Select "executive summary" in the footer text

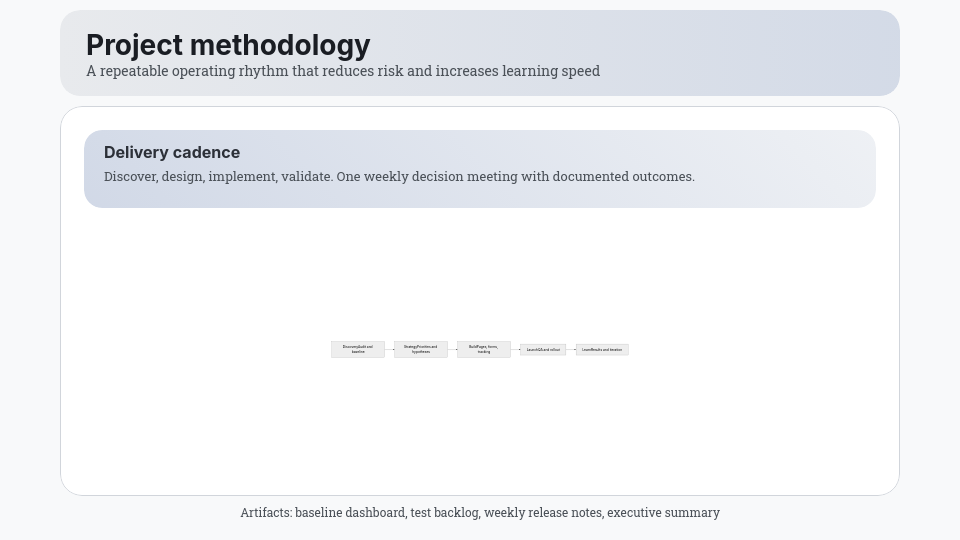coord(663,513)
